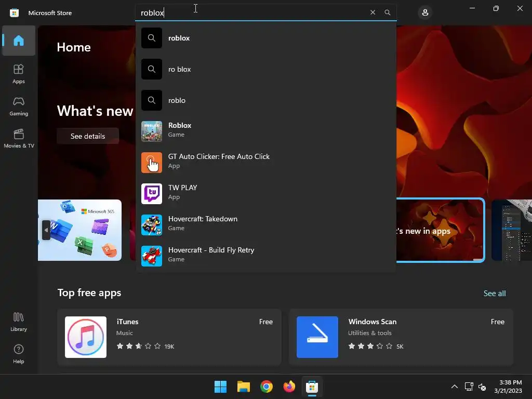Click the Roblox game thumbnail icon
The height and width of the screenshot is (399, 532).
point(152,131)
